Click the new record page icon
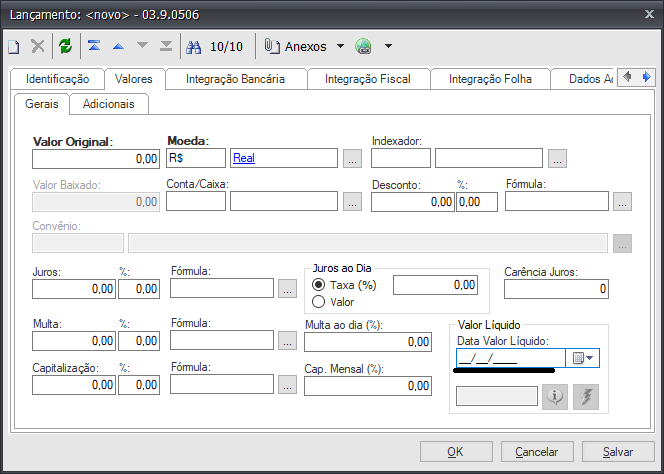 (x=14, y=46)
